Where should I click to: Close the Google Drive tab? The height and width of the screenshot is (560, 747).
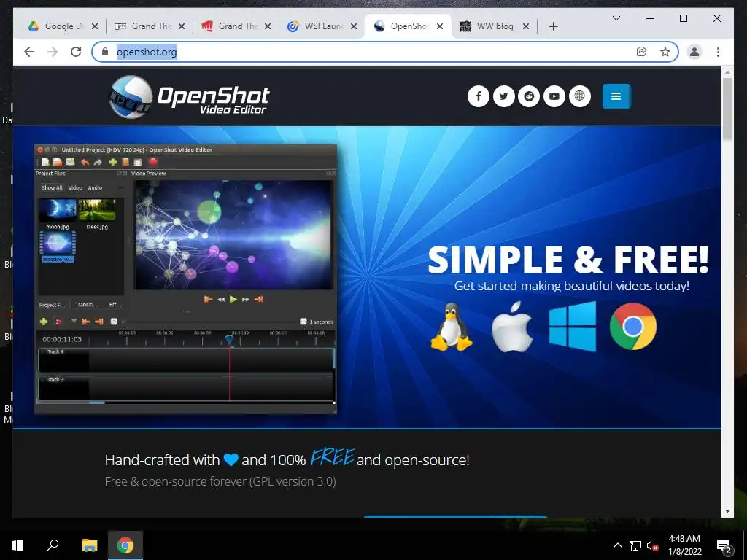coord(95,26)
